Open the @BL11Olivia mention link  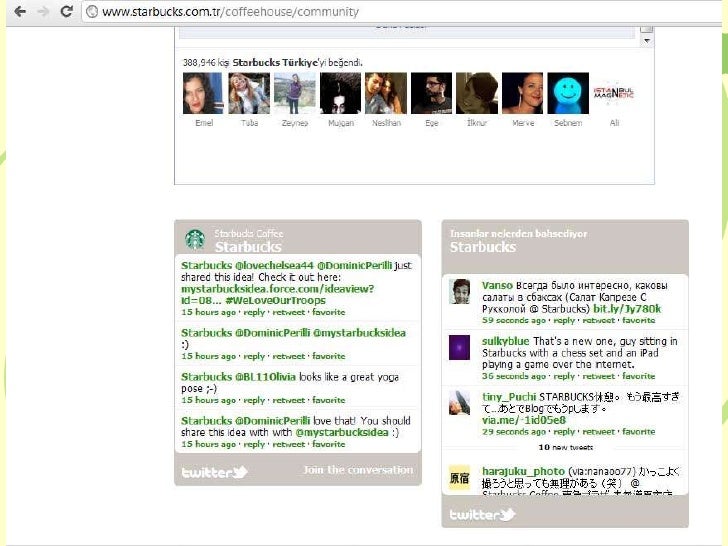pyautogui.click(x=265, y=377)
